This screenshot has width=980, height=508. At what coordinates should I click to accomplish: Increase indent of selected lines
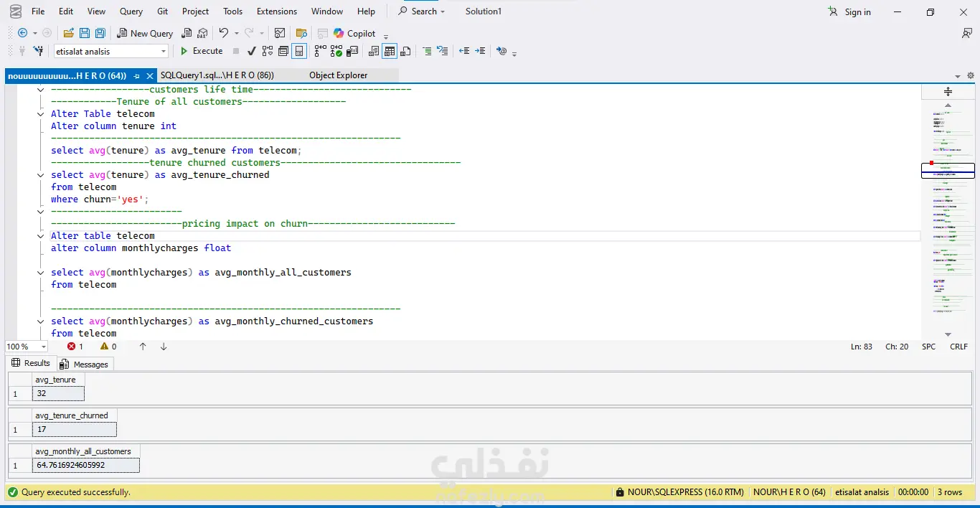[x=480, y=51]
